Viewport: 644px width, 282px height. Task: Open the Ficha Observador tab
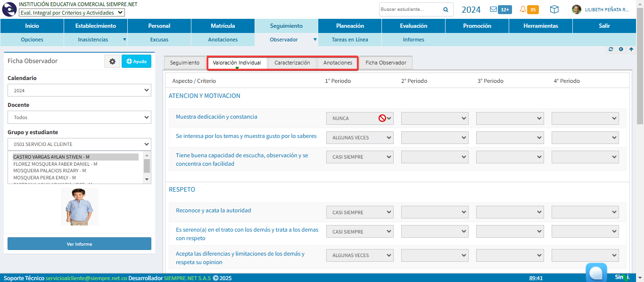point(386,63)
